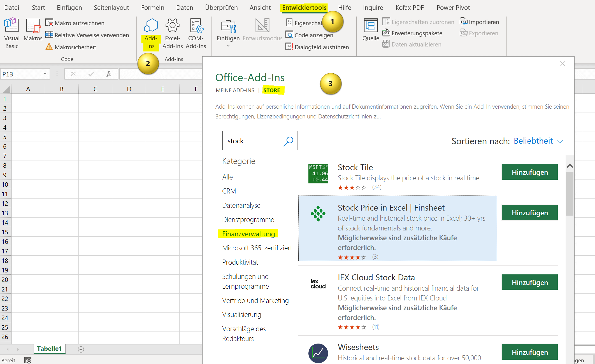Select Vorschläge des Redakteurs category
This screenshot has height=364, width=595.
coord(244,333)
